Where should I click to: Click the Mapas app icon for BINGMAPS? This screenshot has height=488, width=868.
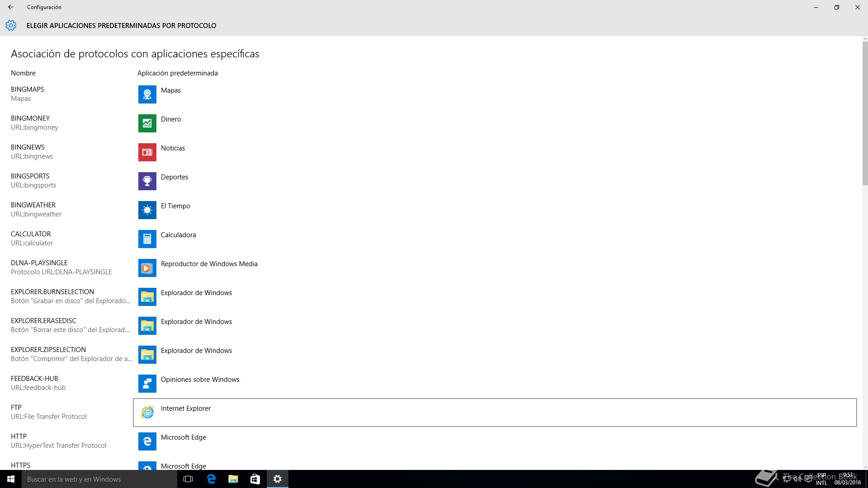[x=147, y=94]
